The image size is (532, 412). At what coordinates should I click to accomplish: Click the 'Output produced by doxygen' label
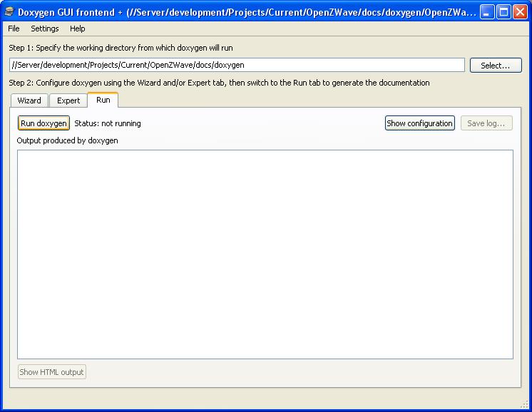(x=67, y=140)
